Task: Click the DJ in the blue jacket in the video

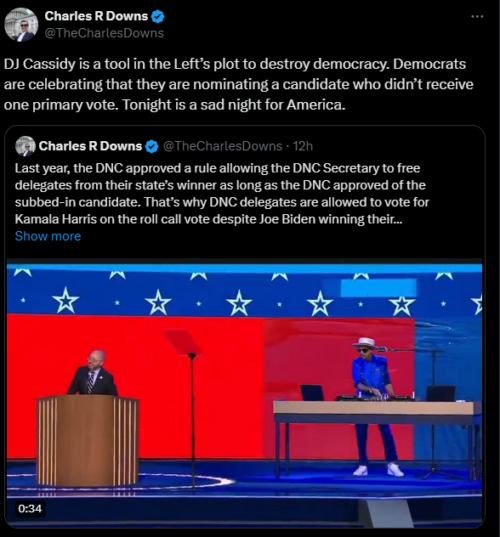Action: coord(375,407)
